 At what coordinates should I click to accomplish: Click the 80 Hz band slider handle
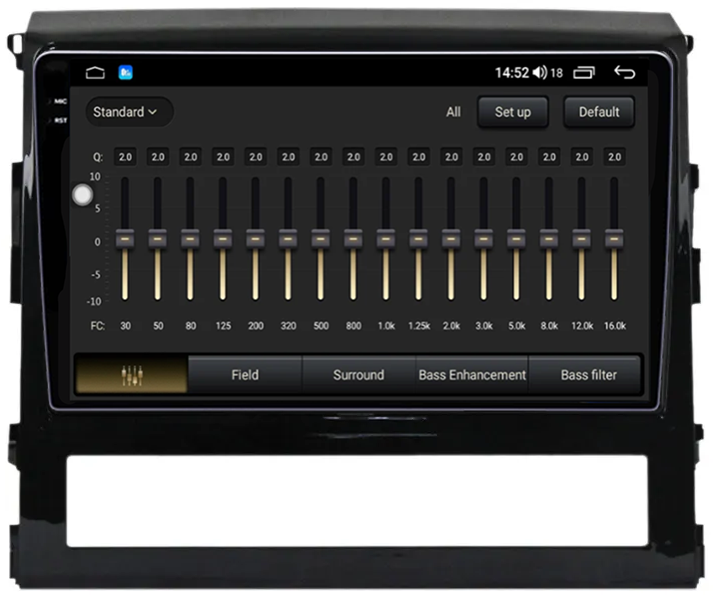tap(190, 239)
